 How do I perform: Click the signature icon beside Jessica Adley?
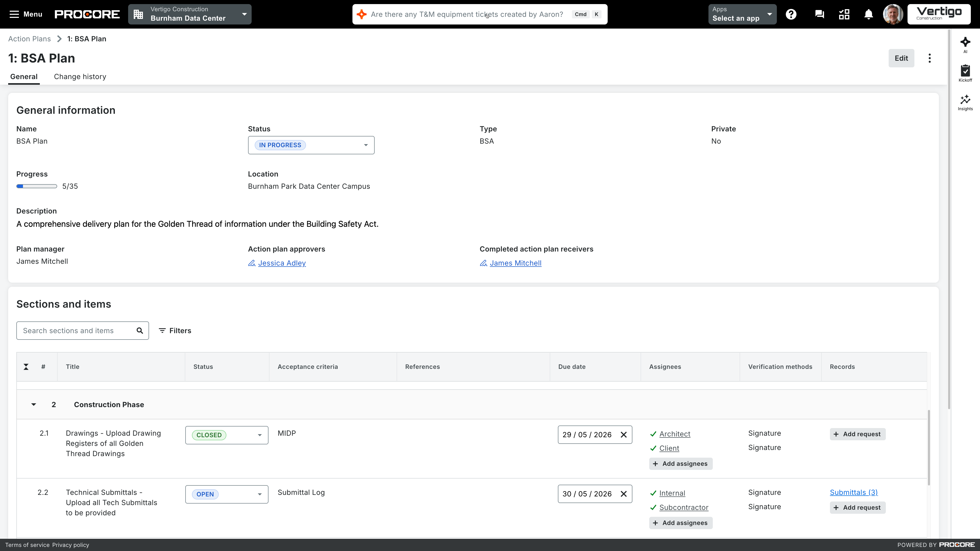pyautogui.click(x=252, y=263)
